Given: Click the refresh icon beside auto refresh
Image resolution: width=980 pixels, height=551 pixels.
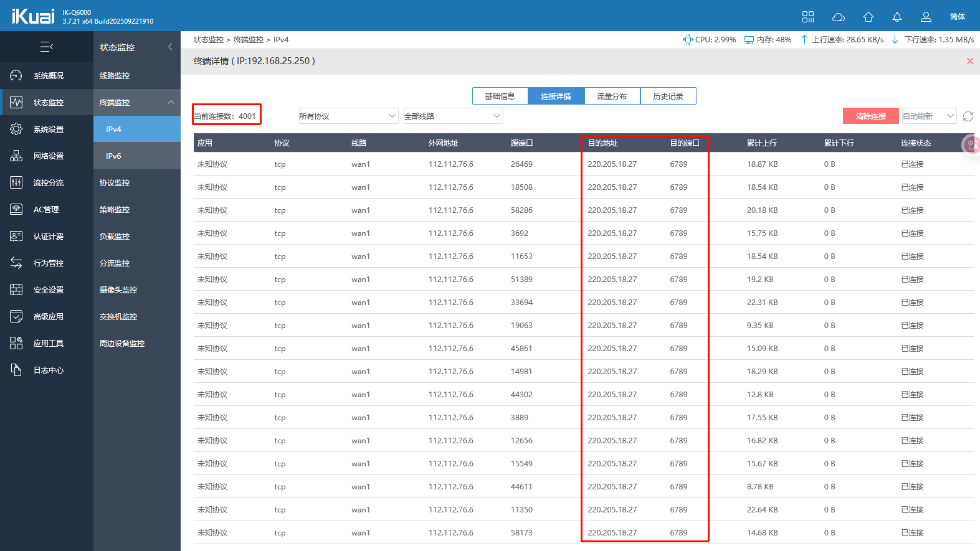Looking at the screenshot, I should click(x=968, y=116).
